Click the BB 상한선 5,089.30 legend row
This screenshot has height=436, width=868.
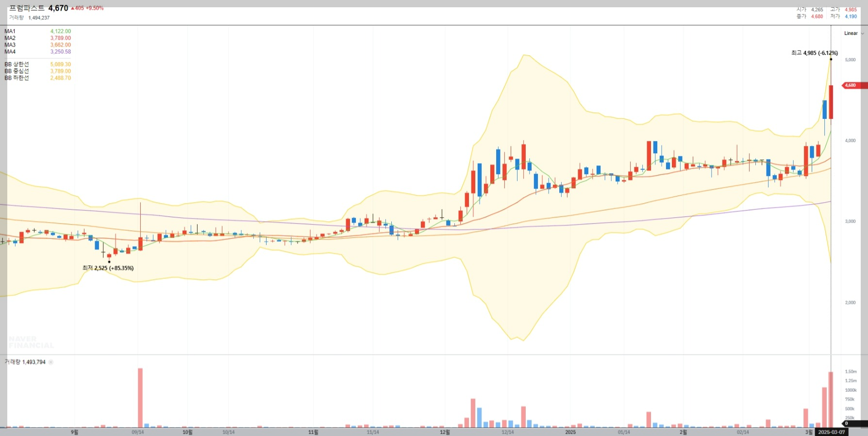(x=37, y=64)
